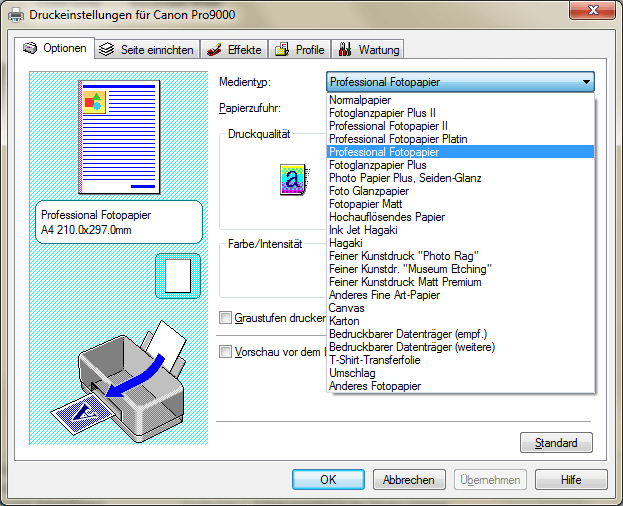
Task: Choose plain Hagaki entry
Action: [x=460, y=243]
